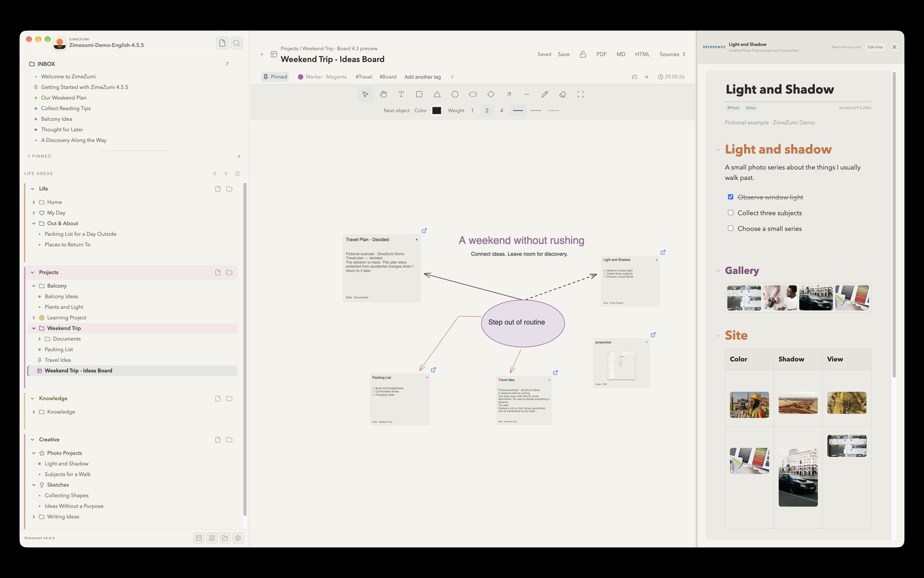Open Sources list
This screenshot has height=578, width=924.
point(672,54)
